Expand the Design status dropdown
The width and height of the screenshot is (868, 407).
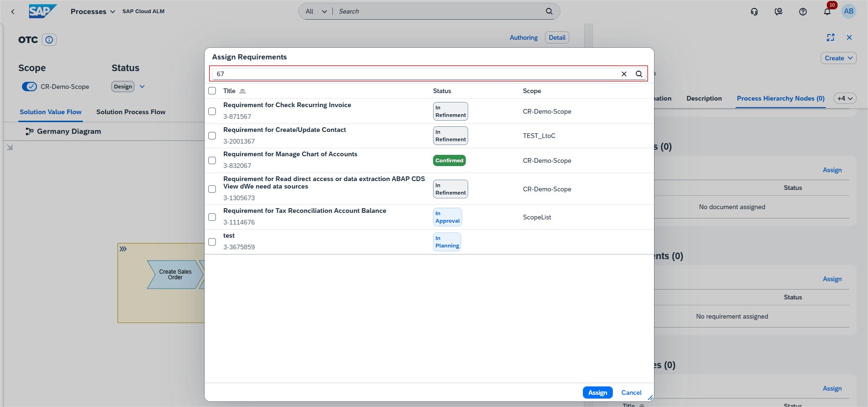pyautogui.click(x=142, y=87)
